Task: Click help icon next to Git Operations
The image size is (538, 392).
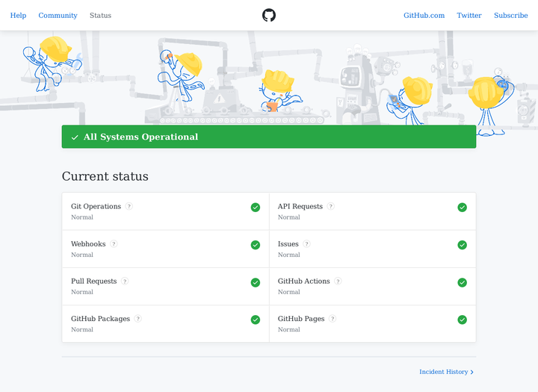Action: click(129, 207)
